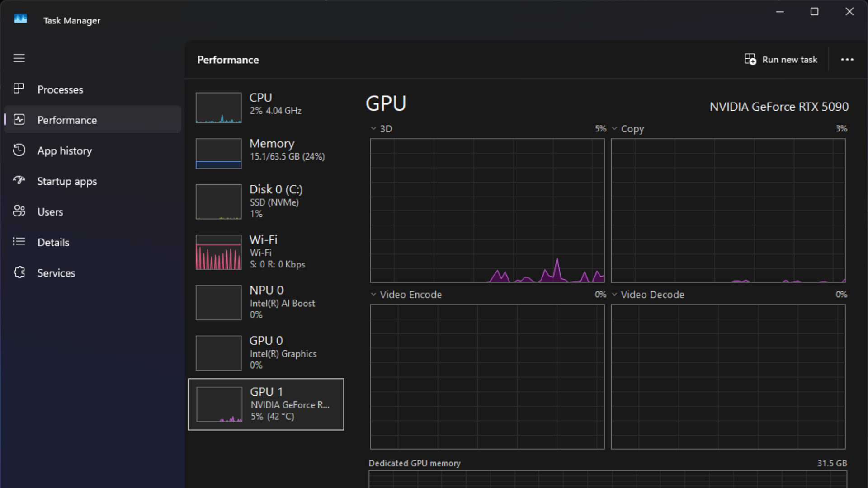The image size is (868, 488).
Task: Select GPU 1 NVIDIA GeForce entry
Action: (x=266, y=404)
